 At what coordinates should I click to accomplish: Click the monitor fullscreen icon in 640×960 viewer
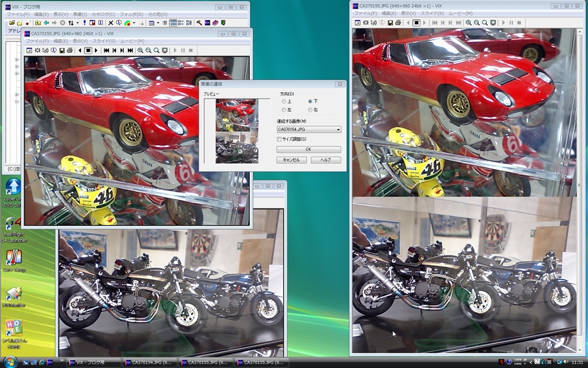493,23
